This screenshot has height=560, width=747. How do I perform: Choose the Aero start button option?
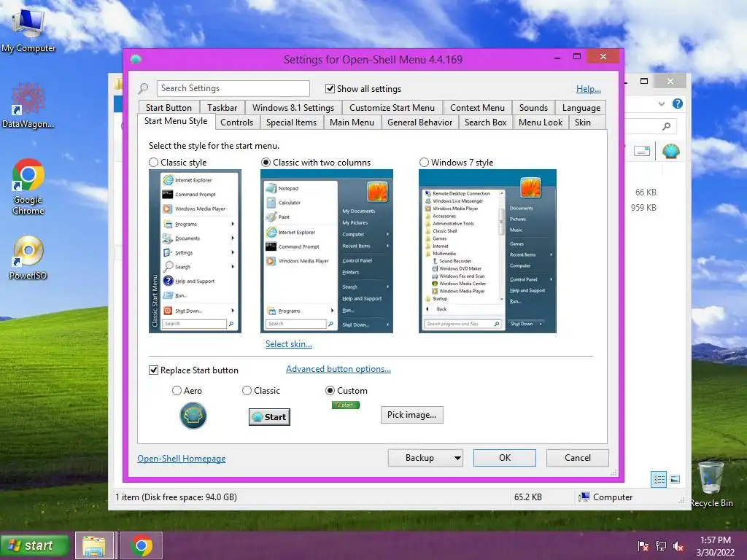click(177, 391)
